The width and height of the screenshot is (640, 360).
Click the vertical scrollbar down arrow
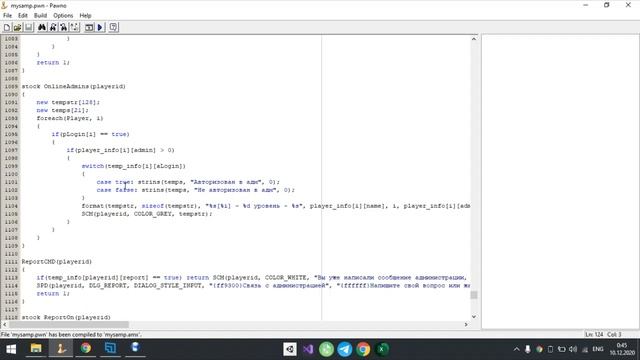[x=474, y=317]
